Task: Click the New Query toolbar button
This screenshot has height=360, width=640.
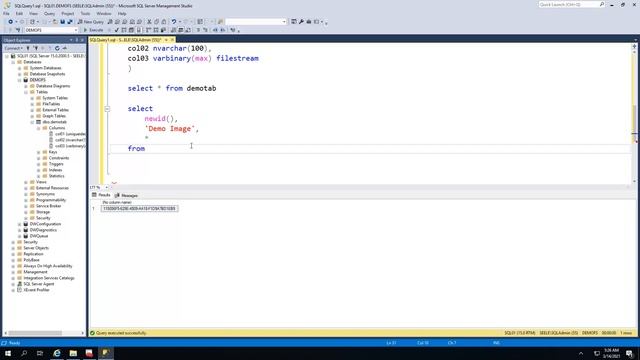Action: pos(91,22)
